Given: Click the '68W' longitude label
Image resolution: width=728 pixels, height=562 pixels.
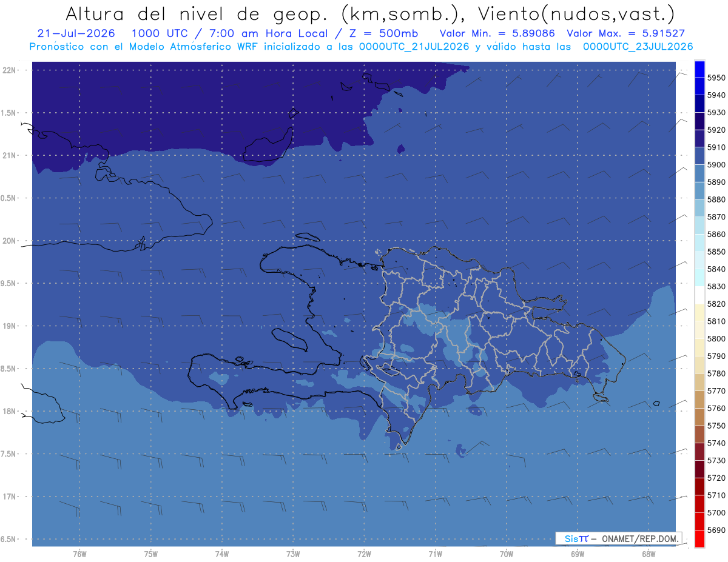Looking at the screenshot, I should (x=649, y=554).
